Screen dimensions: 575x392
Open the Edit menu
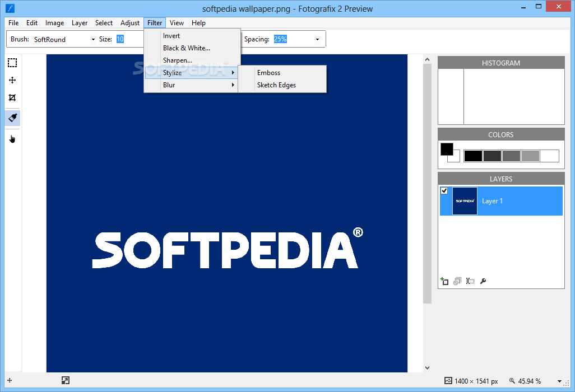[x=32, y=23]
